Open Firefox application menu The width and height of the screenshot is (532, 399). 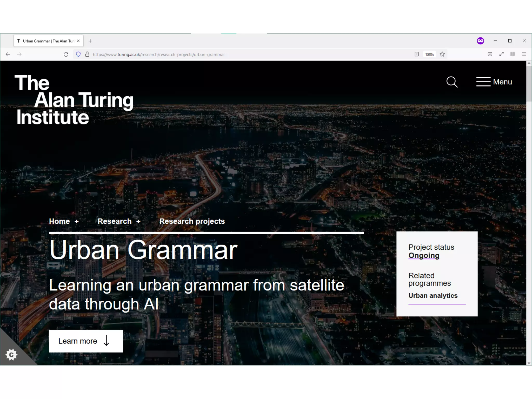[524, 54]
